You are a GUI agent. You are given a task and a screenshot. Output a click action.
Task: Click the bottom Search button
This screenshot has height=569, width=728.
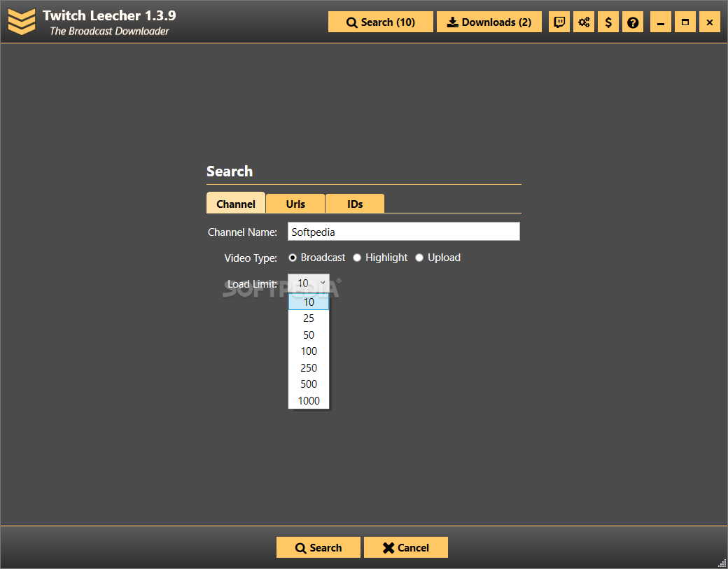click(x=318, y=547)
